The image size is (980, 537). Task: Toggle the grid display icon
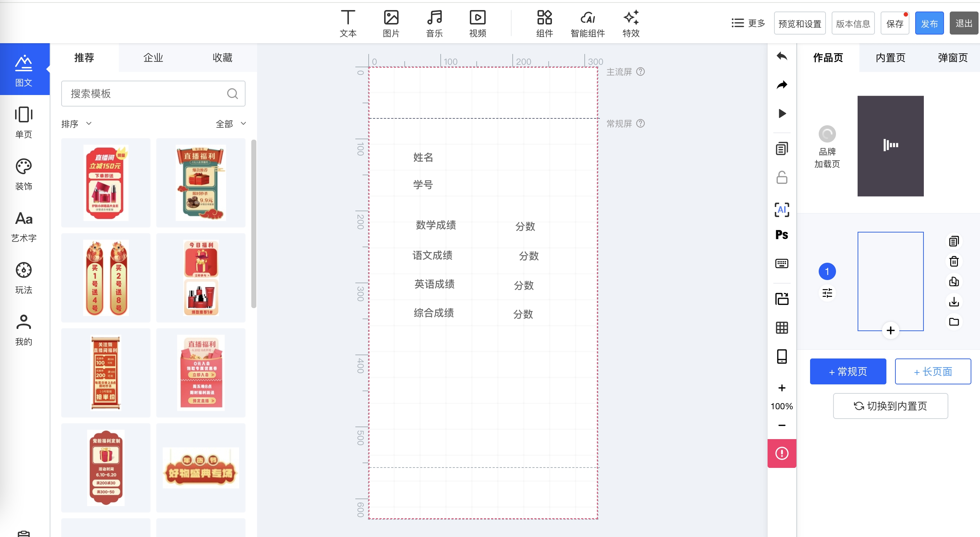tap(782, 328)
